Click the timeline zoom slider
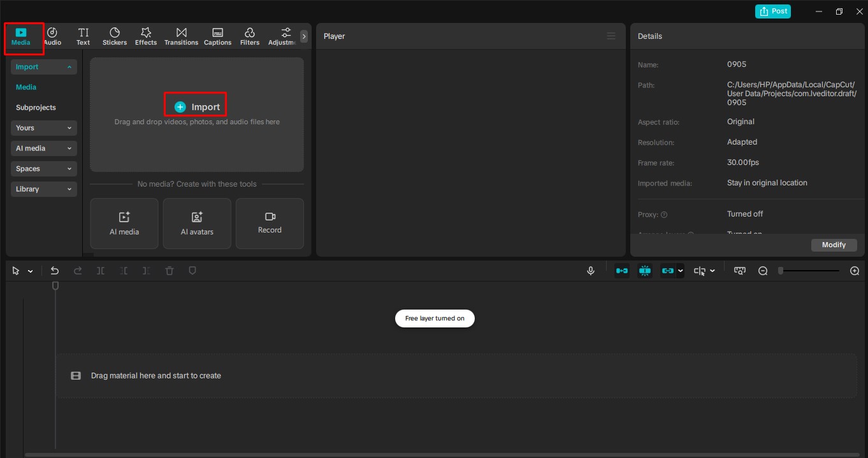This screenshot has width=868, height=458. pos(809,271)
